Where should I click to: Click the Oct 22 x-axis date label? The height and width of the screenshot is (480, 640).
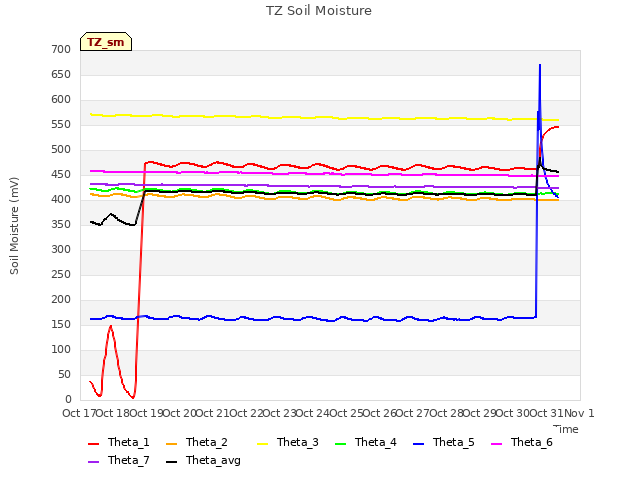(246, 413)
